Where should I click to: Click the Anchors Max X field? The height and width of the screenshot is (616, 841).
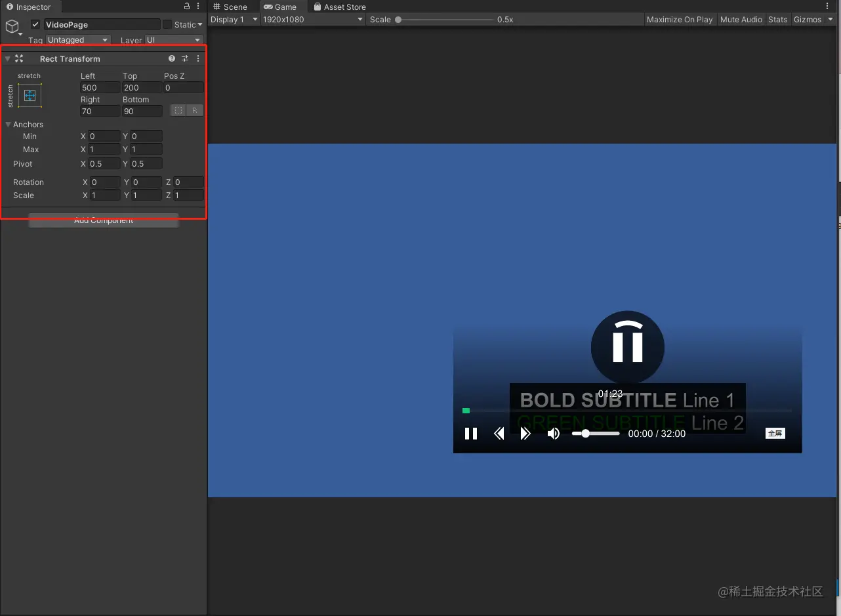pyautogui.click(x=104, y=150)
